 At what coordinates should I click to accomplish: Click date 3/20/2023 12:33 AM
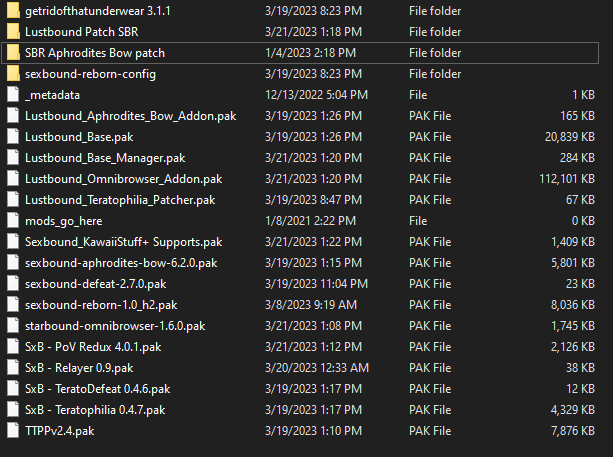click(x=317, y=368)
